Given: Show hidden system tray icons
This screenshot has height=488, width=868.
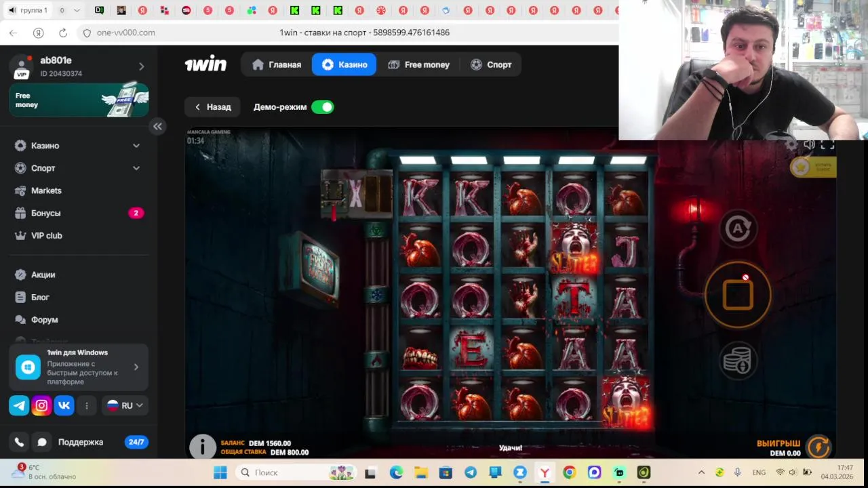Looking at the screenshot, I should tap(701, 472).
